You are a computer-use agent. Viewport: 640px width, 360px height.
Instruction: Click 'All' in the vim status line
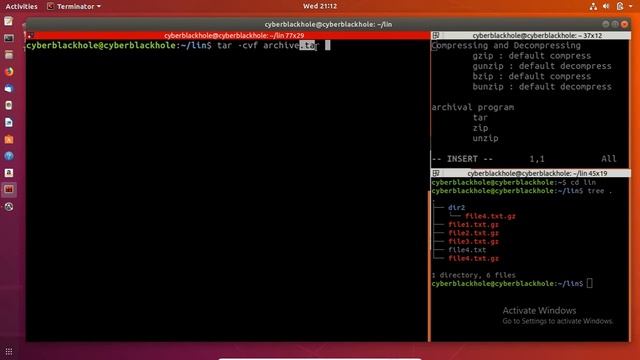(x=609, y=159)
